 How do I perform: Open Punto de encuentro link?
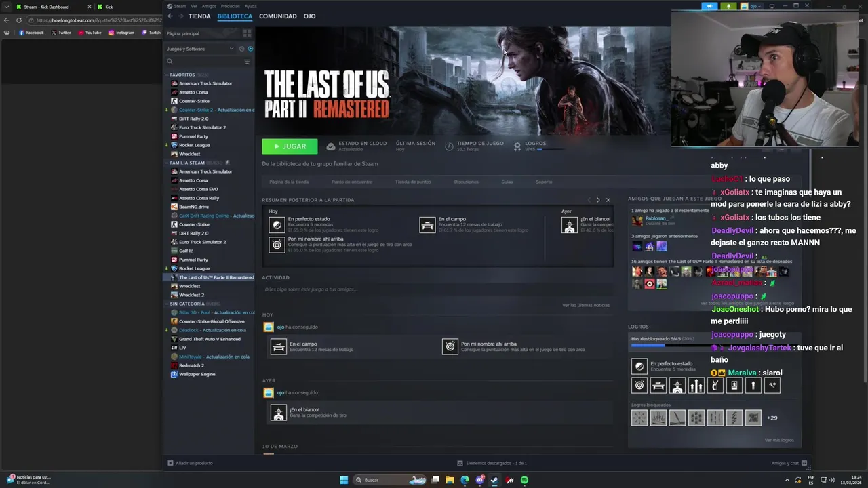point(352,182)
